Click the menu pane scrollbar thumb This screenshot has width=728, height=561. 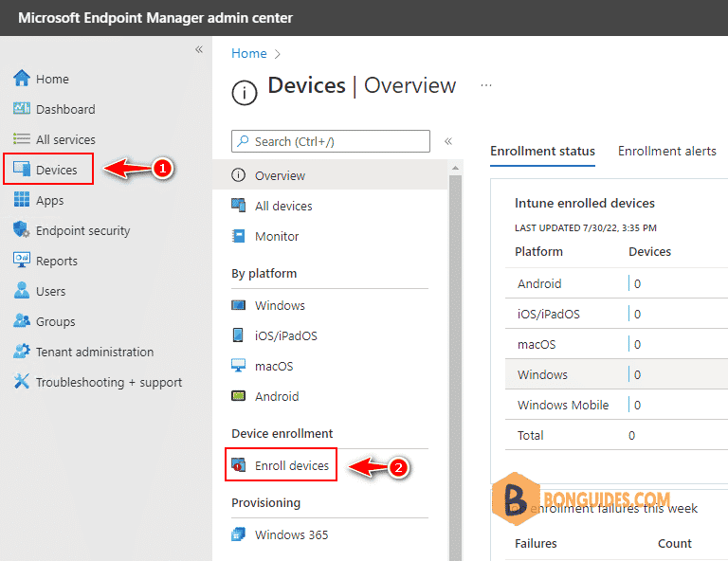point(455,368)
